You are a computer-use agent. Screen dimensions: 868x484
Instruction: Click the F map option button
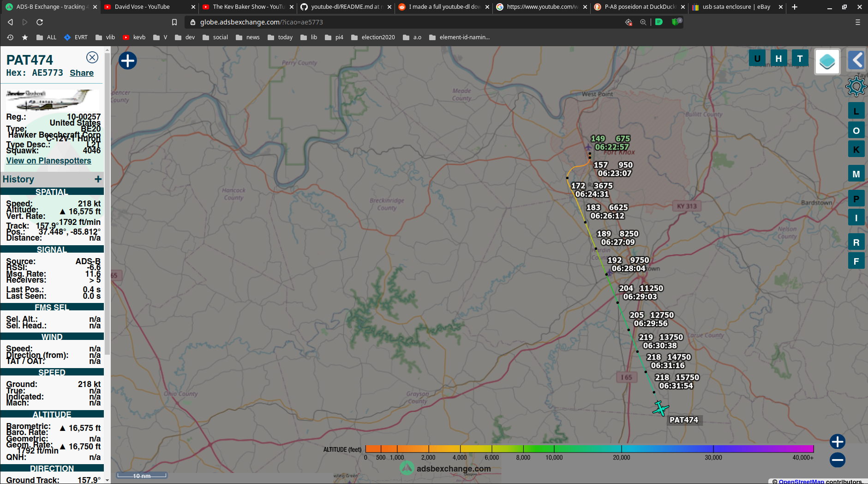[856, 261]
